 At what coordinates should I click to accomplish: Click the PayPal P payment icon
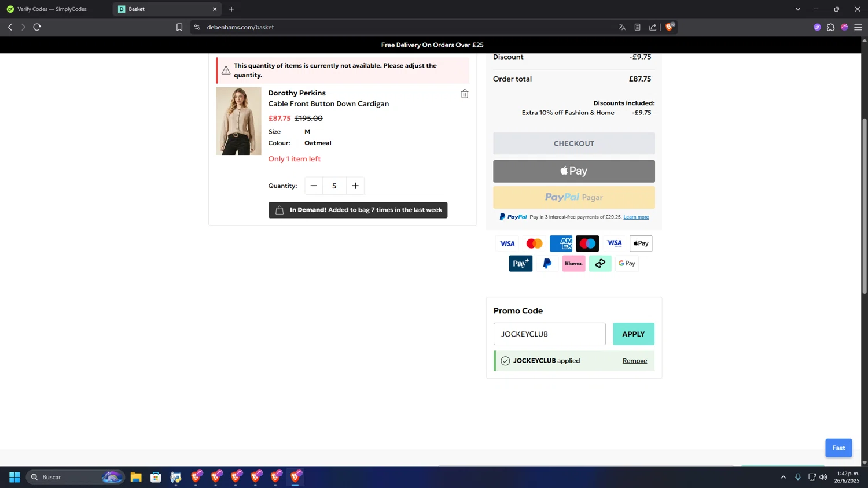click(547, 264)
